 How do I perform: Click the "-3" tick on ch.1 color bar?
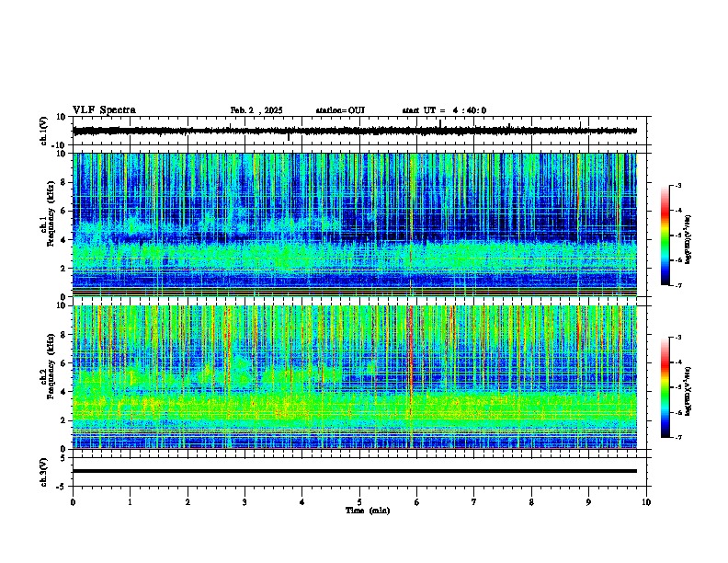pos(678,185)
